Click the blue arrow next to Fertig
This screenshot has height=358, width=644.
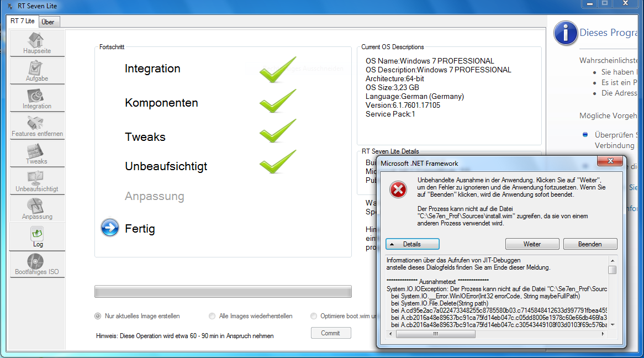(110, 228)
